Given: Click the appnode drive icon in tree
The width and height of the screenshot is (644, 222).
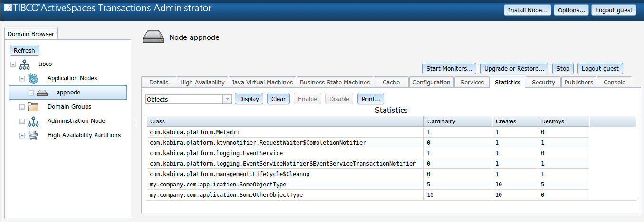Looking at the screenshot, I should [42, 92].
